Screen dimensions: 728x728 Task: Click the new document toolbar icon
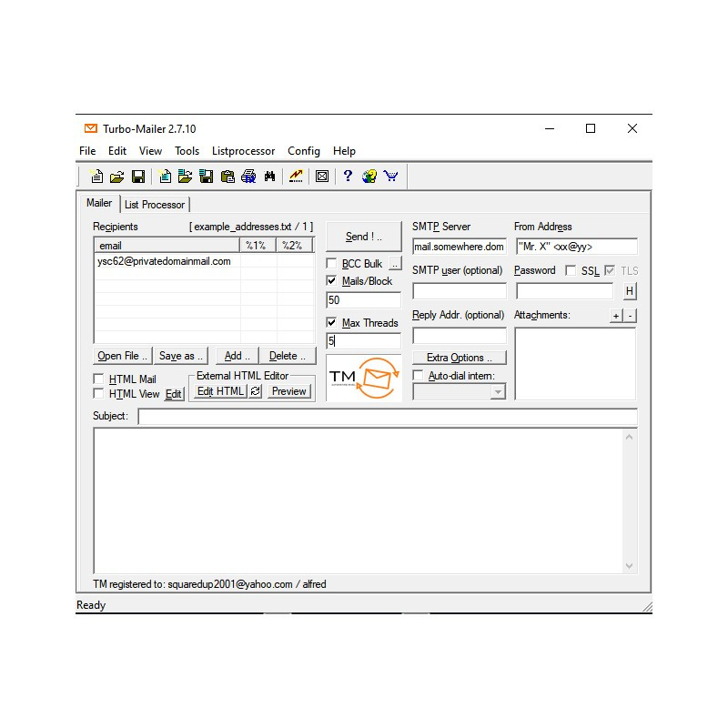tap(96, 177)
